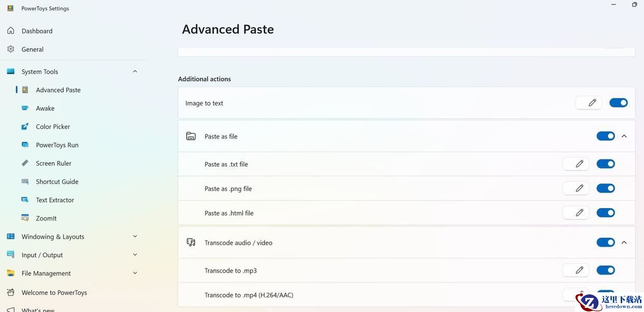Image resolution: width=644 pixels, height=312 pixels.
Task: Collapse the Transcode audio / video section
Action: (624, 242)
